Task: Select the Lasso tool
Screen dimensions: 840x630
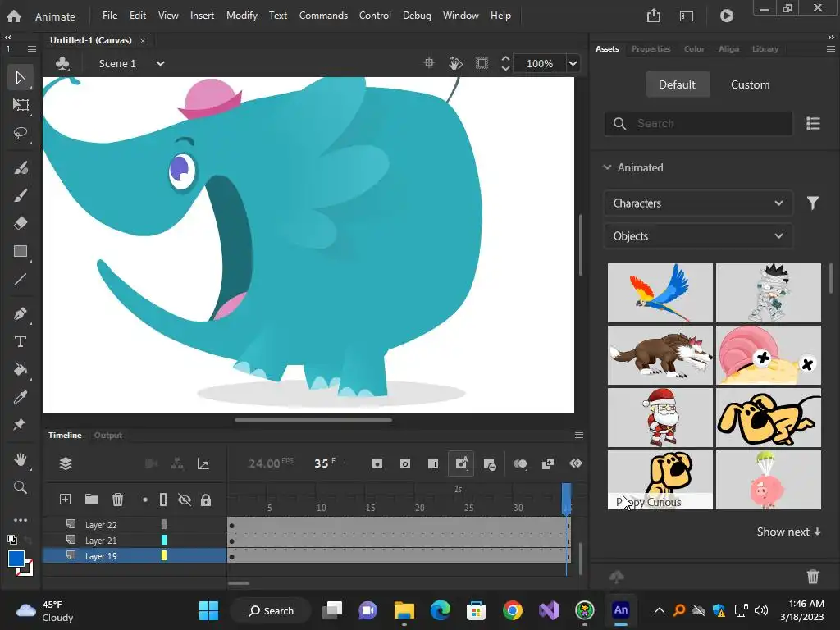Action: click(x=21, y=133)
